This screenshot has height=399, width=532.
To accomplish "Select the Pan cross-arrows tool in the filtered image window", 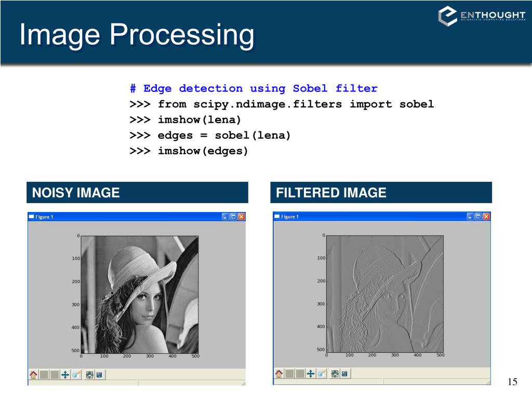I will [x=311, y=374].
